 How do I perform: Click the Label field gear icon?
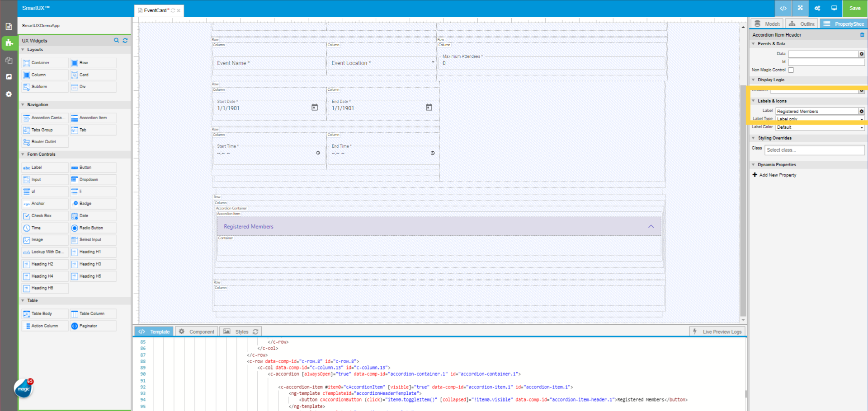click(x=862, y=111)
